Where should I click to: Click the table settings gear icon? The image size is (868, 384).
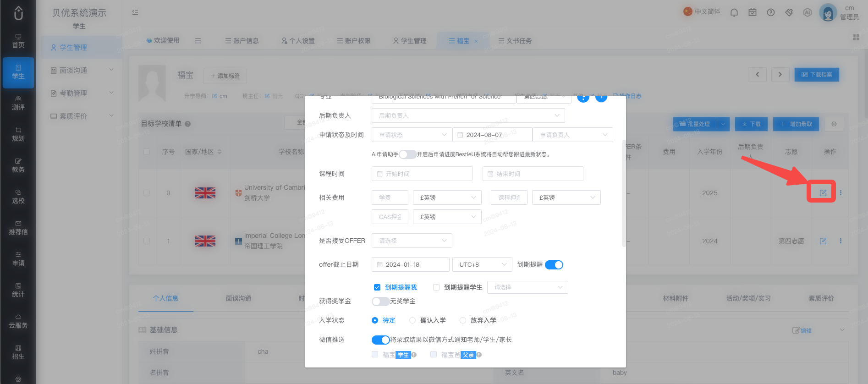[834, 124]
